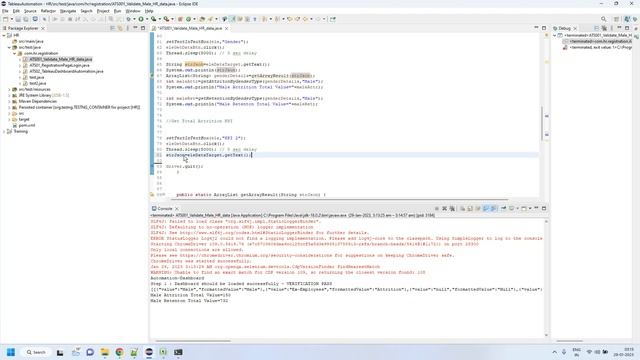The height and width of the screenshot is (360, 640).
Task: Open the Debug button dropdown arrow
Action: tap(133, 19)
